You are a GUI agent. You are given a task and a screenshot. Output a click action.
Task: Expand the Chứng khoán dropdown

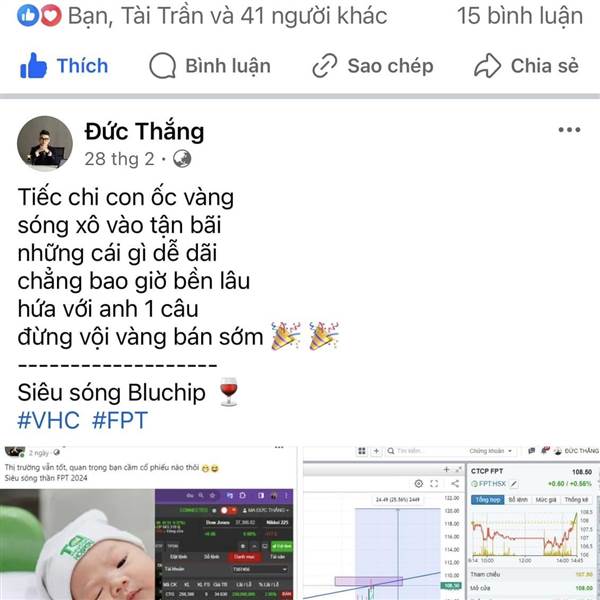(491, 451)
